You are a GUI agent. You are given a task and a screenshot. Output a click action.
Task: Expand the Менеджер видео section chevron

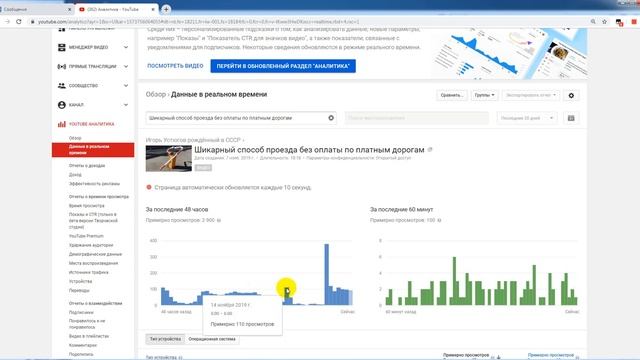click(126, 47)
